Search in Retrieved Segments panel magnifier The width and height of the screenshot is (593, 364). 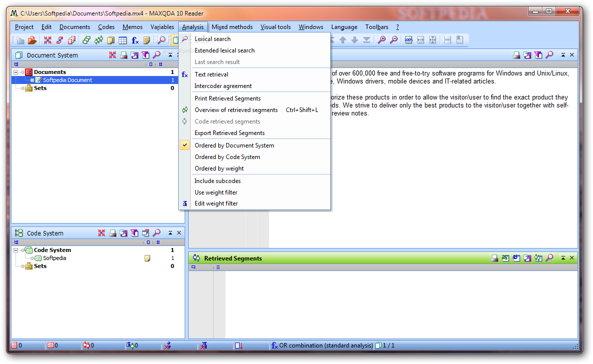(549, 258)
